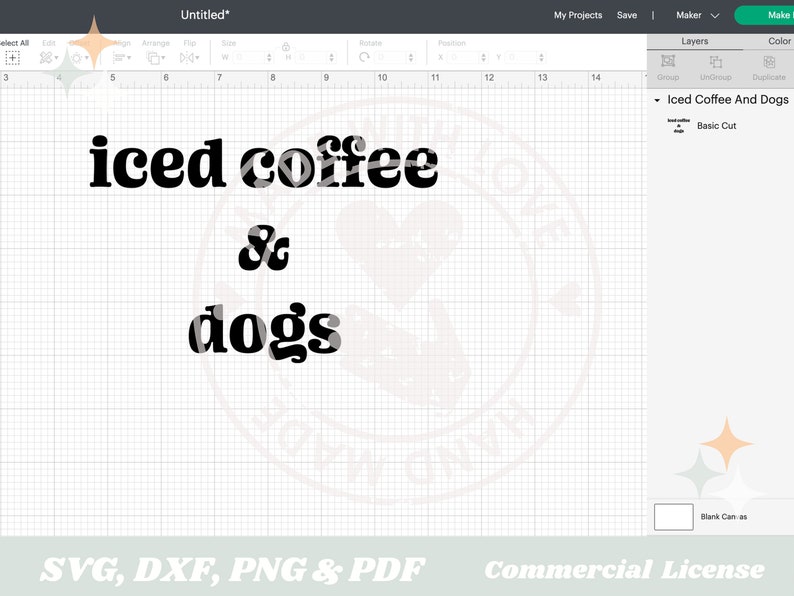
Task: Click the Height size field
Action: point(311,57)
